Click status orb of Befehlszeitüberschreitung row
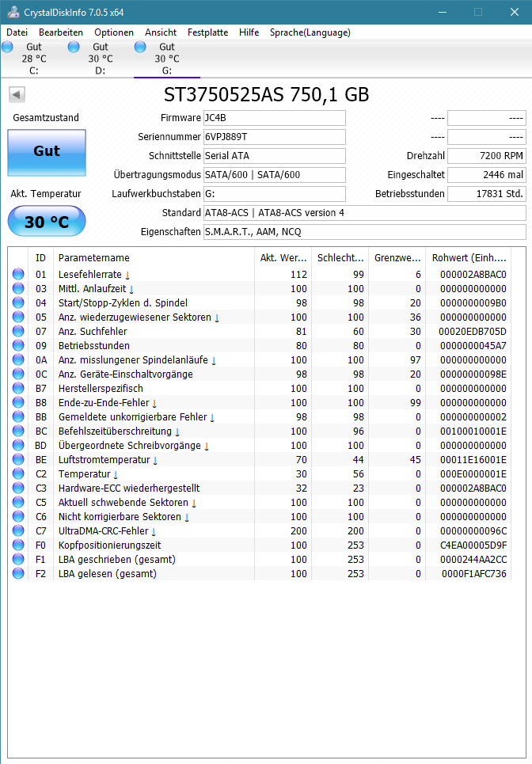This screenshot has height=764, width=532. [18, 431]
